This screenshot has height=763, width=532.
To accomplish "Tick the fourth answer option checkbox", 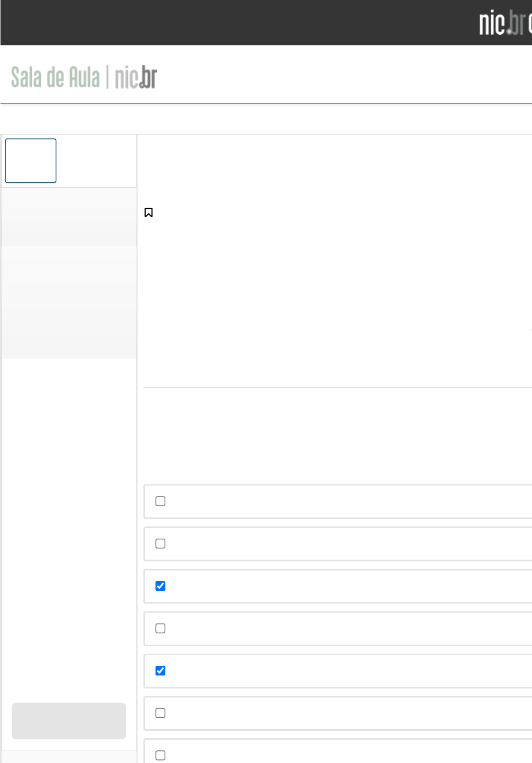I will point(161,628).
